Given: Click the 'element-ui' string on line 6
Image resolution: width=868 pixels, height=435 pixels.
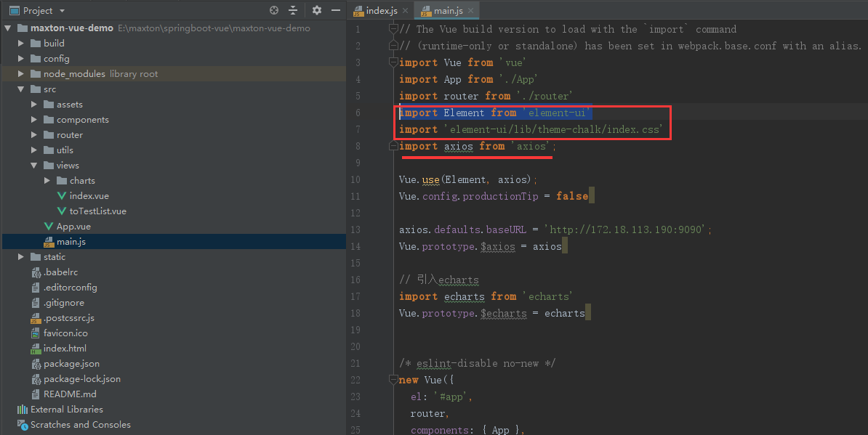Looking at the screenshot, I should [x=556, y=113].
